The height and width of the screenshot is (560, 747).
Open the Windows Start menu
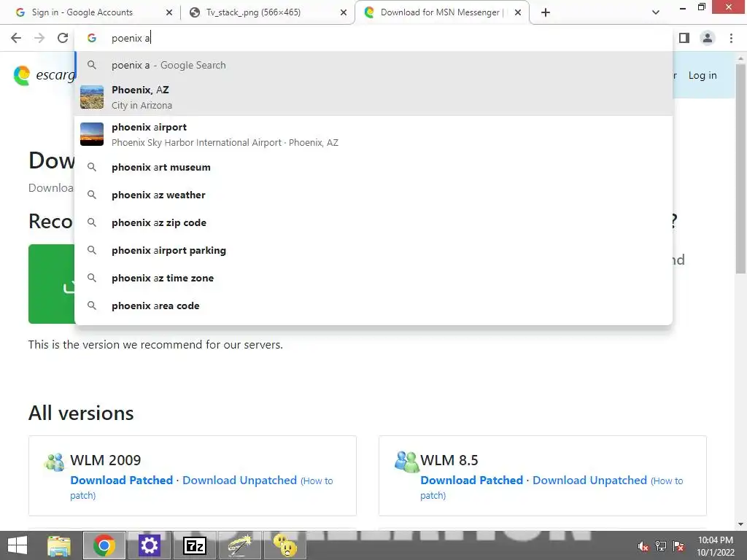pyautogui.click(x=18, y=545)
